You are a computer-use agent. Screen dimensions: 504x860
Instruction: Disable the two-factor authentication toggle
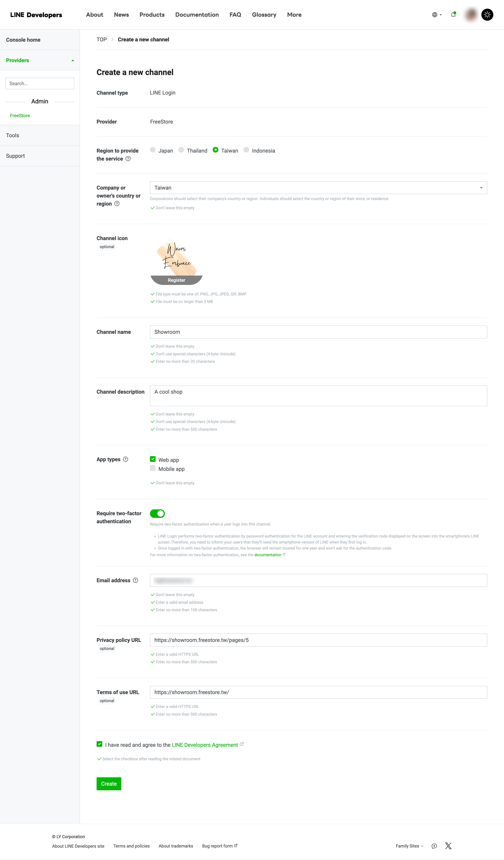[x=157, y=513]
